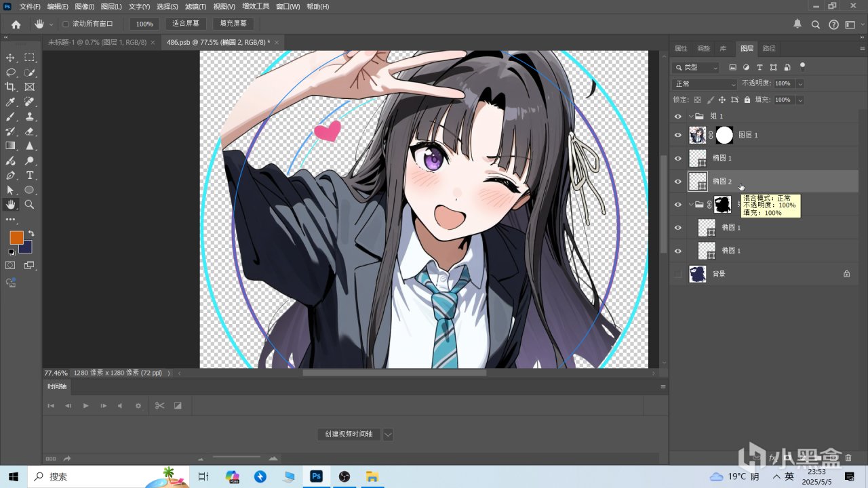Select the Rectangular Marquee tool
This screenshot has height=488, width=868.
coord(30,58)
